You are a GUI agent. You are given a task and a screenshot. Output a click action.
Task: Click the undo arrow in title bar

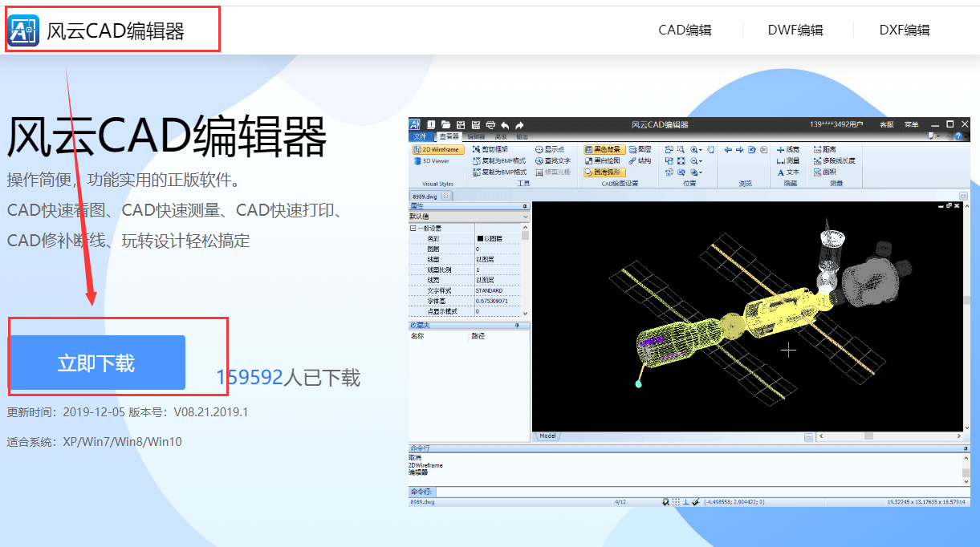click(x=505, y=124)
